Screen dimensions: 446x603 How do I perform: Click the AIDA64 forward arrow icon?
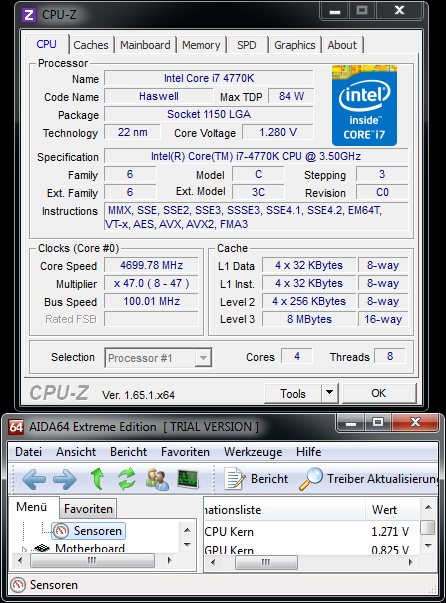(x=65, y=480)
